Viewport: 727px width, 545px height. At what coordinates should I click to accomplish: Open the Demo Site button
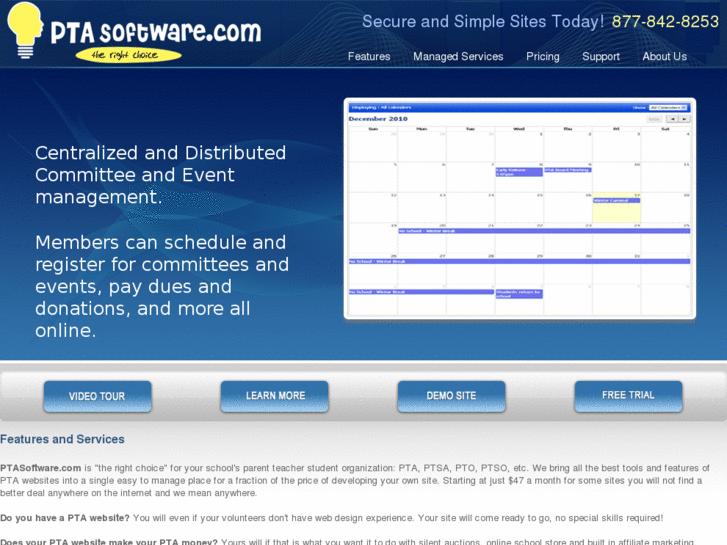[x=451, y=396]
